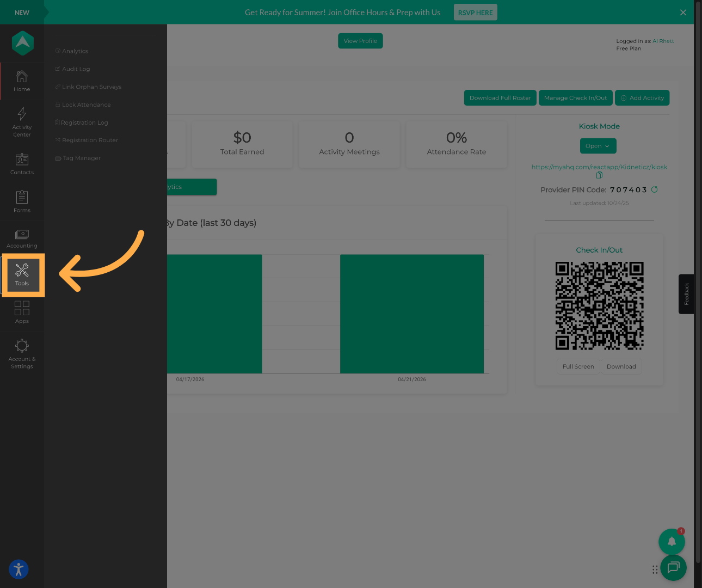Open the Tools sidebar menu
The height and width of the screenshot is (588, 702).
point(22,275)
